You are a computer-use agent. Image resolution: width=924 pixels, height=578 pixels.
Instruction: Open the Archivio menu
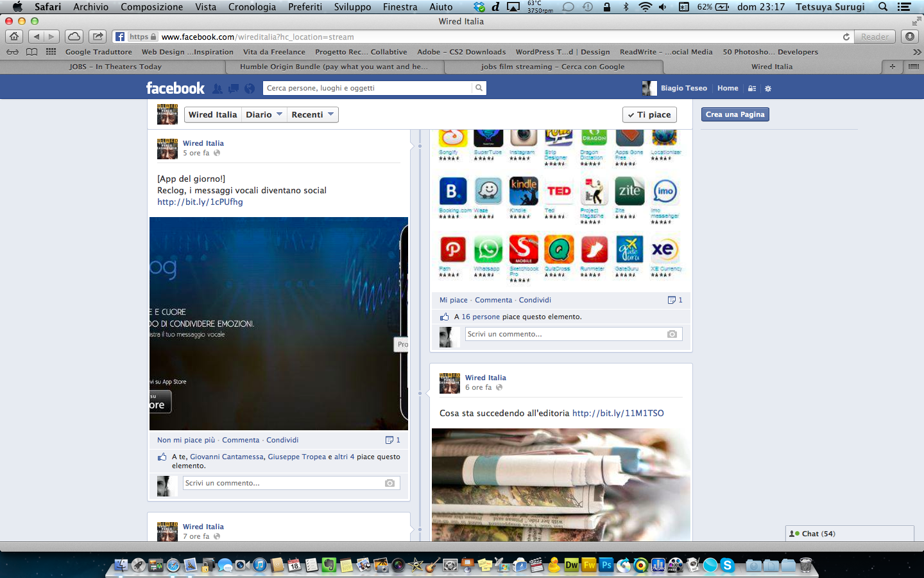90,7
